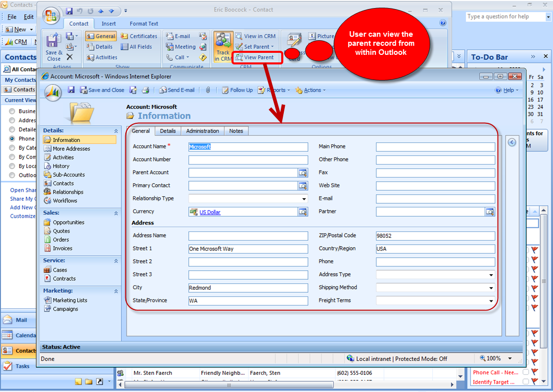Click the E-mail button in Communicate group
The image size is (553, 392).
click(x=179, y=36)
